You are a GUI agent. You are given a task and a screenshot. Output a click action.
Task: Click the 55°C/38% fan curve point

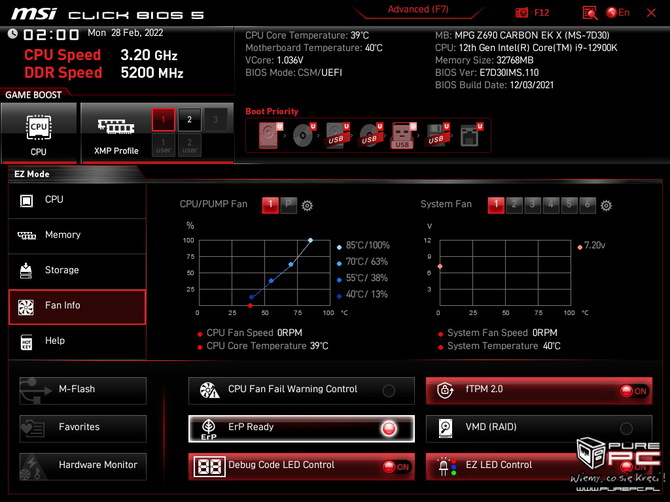(271, 281)
